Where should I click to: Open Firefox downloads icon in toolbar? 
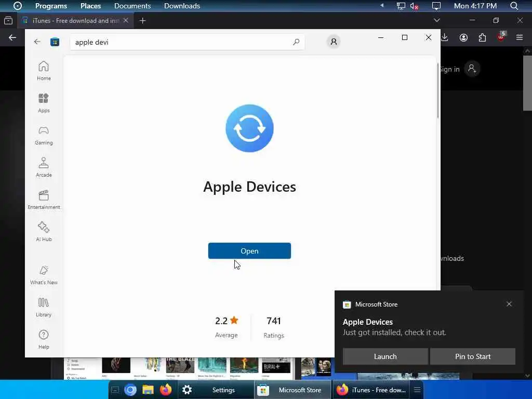point(445,37)
